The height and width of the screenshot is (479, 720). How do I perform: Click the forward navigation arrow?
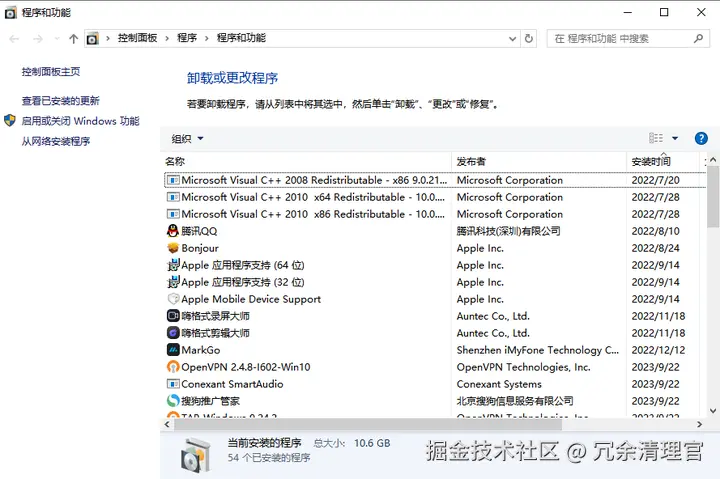[x=38, y=39]
